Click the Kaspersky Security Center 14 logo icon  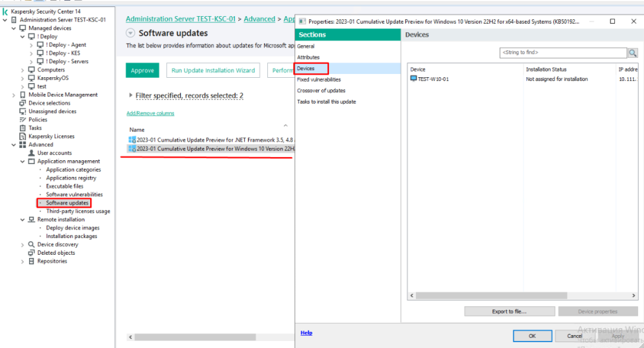coord(5,12)
